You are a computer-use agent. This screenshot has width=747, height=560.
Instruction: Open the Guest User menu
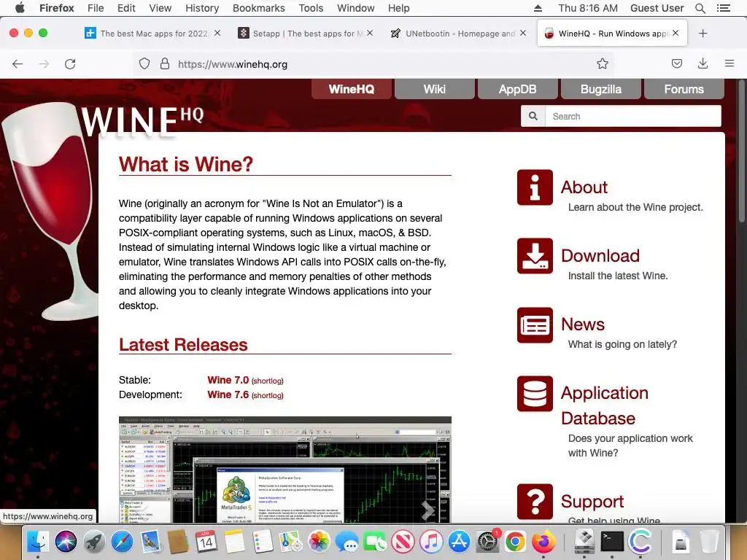click(x=657, y=8)
